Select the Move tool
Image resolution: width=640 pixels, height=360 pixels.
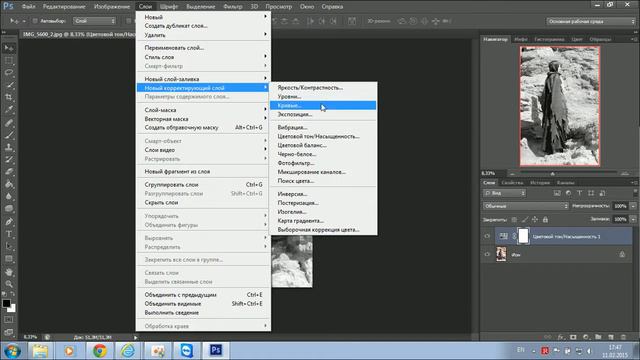point(9,48)
